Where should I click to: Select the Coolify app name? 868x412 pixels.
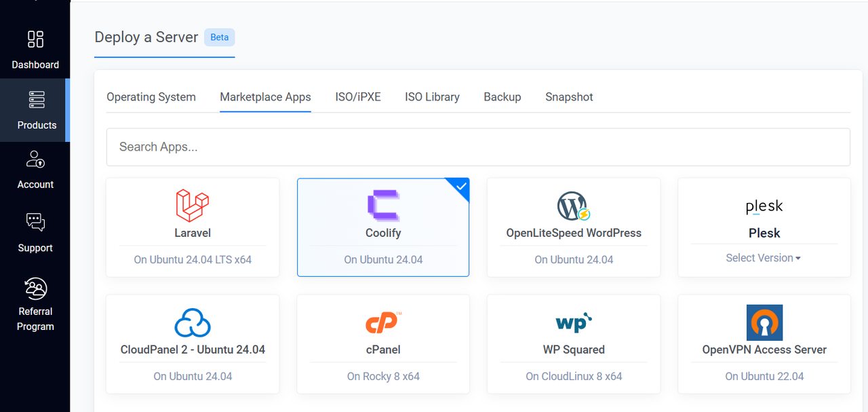[x=383, y=233]
